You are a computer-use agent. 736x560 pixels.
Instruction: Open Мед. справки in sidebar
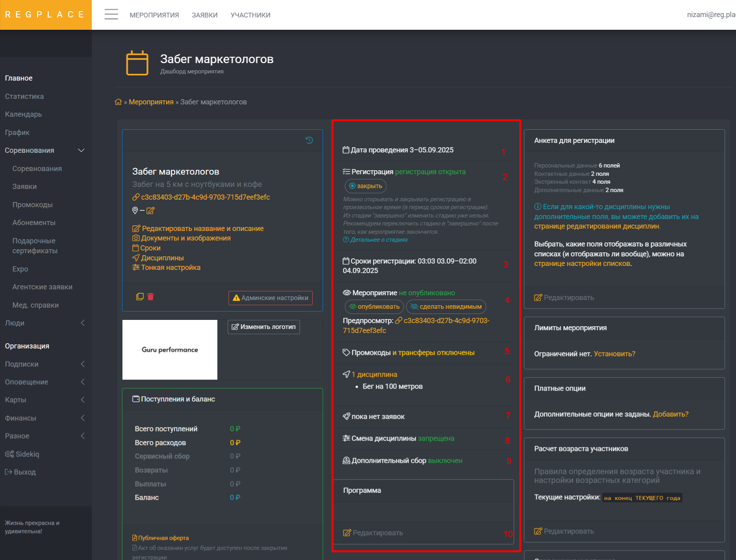pos(35,305)
